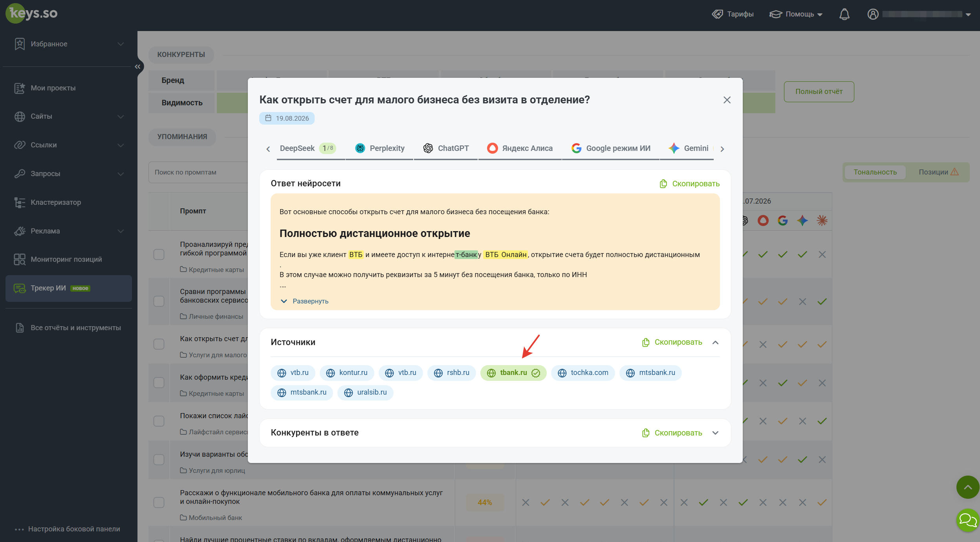This screenshot has width=980, height=542.
Task: Expand the Избранное sidebar menu
Action: click(x=69, y=44)
